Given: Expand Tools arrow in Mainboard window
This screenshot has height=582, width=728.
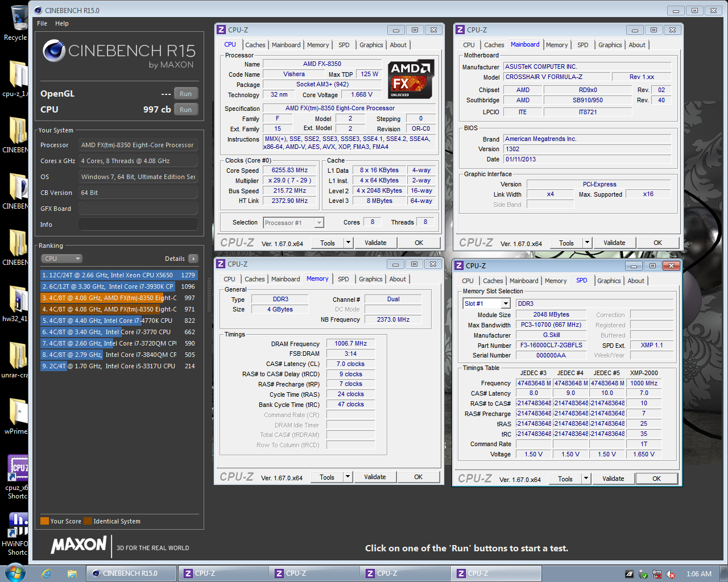Looking at the screenshot, I should pos(587,243).
